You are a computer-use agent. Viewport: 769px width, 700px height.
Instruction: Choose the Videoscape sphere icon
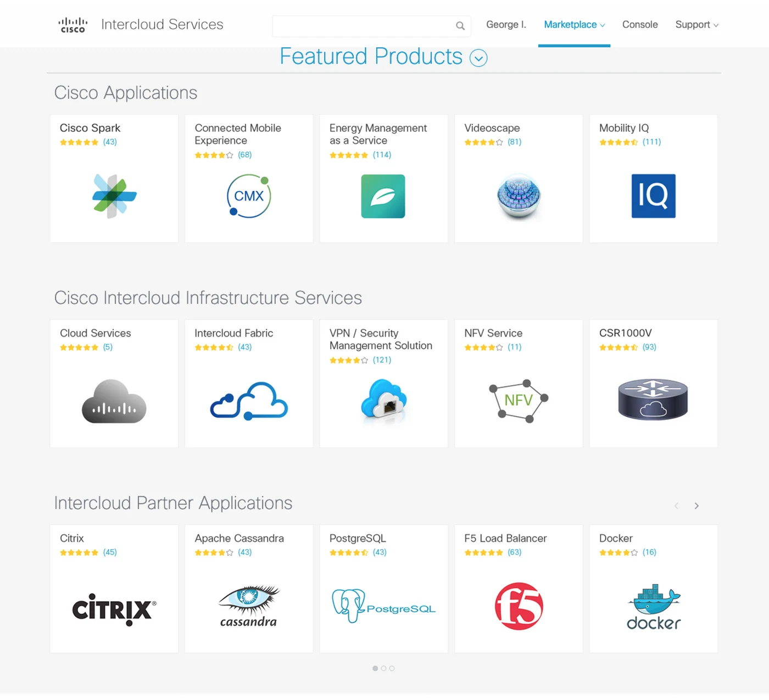(519, 196)
